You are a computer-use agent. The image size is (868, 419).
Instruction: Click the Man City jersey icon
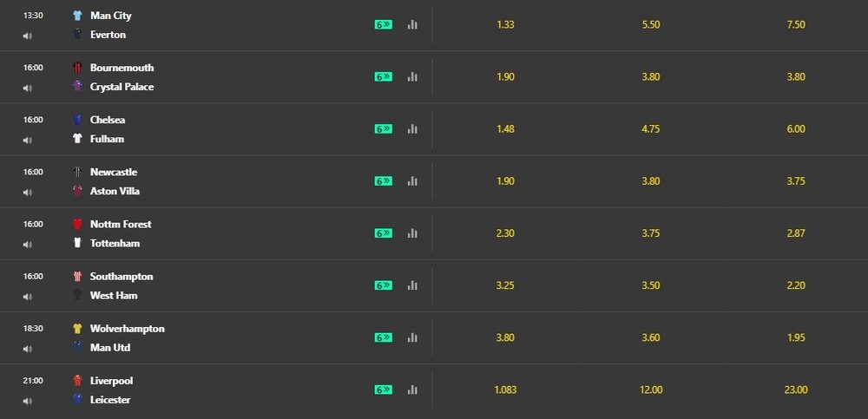point(77,16)
